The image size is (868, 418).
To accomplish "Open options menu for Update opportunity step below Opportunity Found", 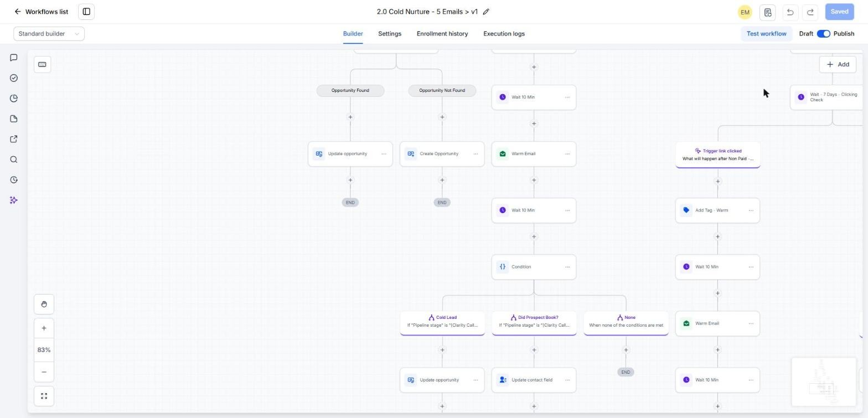I will (x=384, y=154).
